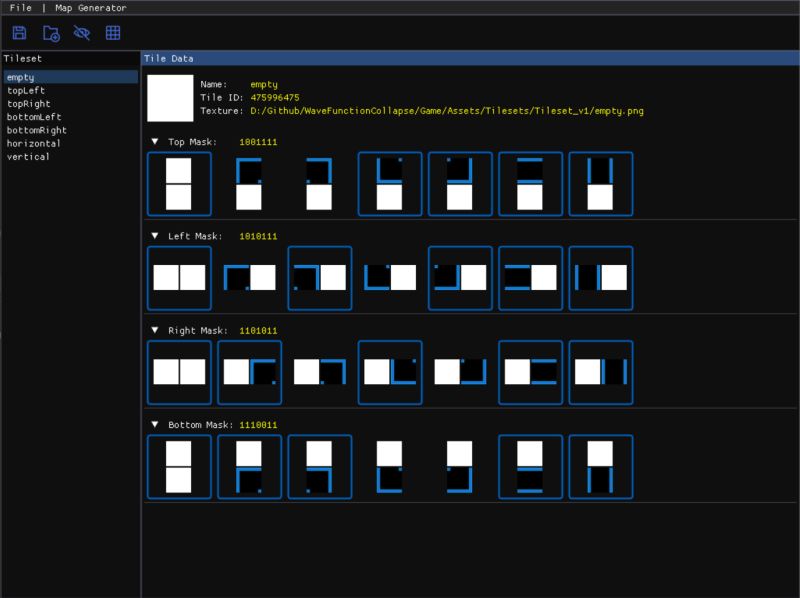The image size is (800, 598).
Task: Toggle the crossed-out eye visibility icon
Action: tap(82, 33)
